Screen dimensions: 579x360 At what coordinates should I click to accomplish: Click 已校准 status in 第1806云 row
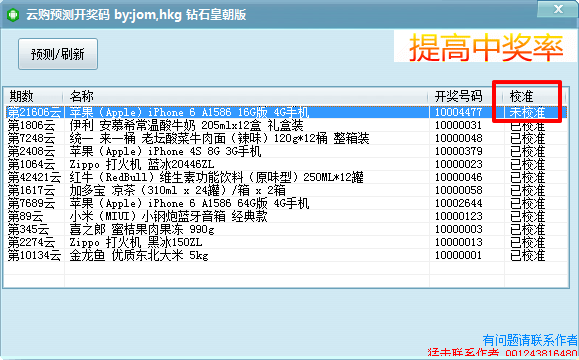pos(527,125)
